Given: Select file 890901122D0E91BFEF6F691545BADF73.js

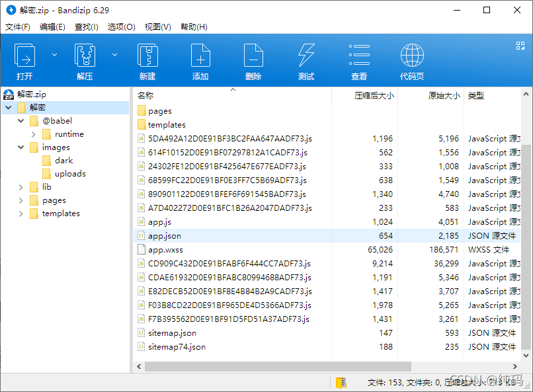Looking at the screenshot, I should (x=327, y=194).
